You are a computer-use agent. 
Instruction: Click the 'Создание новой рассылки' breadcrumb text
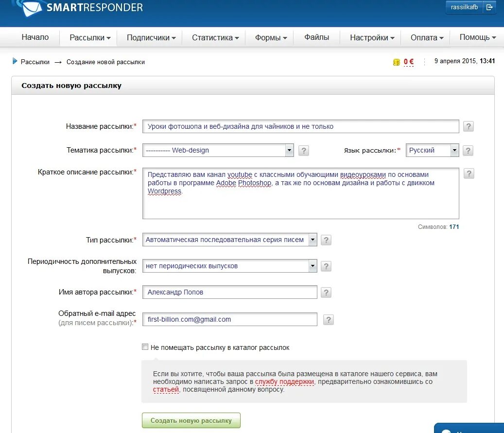105,62
